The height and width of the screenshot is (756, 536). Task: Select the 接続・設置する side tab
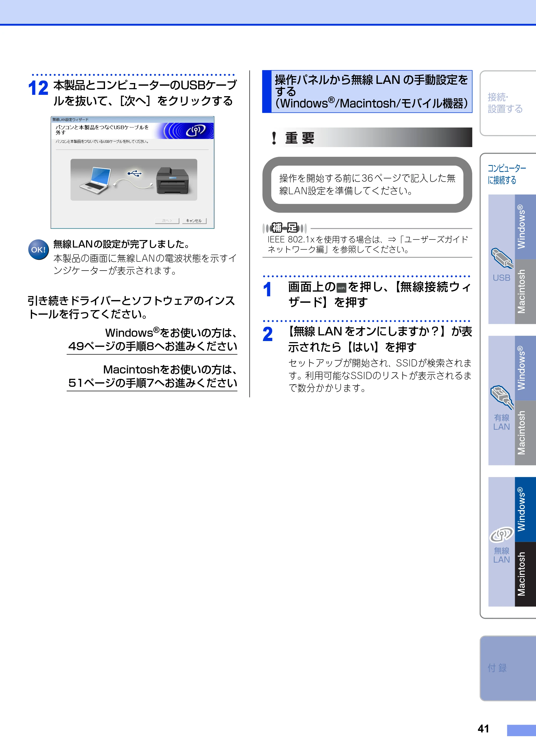coord(508,103)
